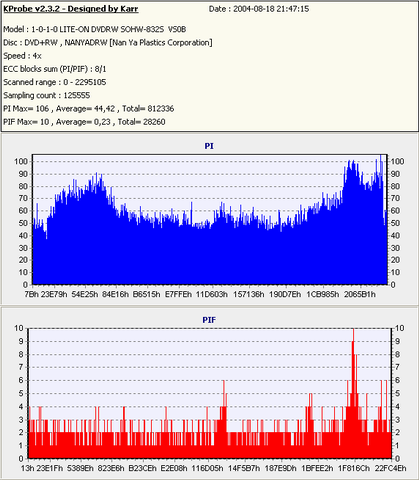Click PIF axis label 23E1Fh
Image resolution: width=419 pixels, height=480 pixels.
[x=50, y=468]
